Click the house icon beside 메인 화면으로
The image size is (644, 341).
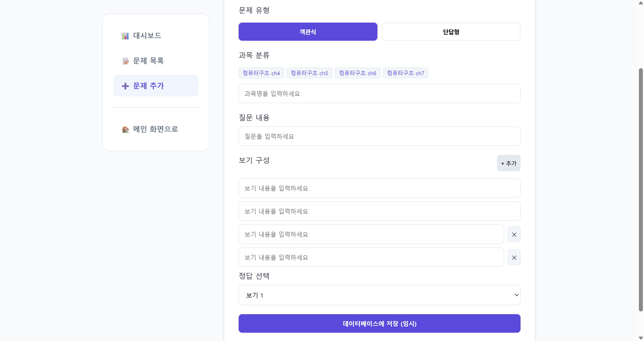coord(125,129)
